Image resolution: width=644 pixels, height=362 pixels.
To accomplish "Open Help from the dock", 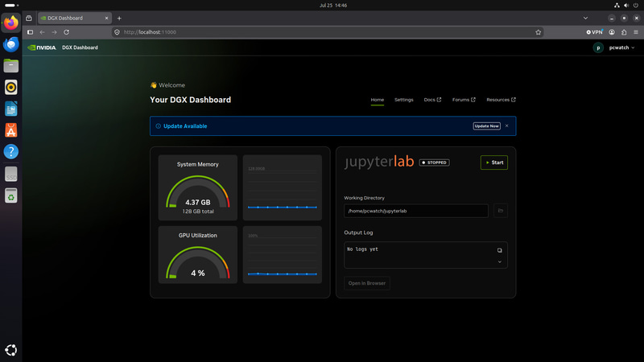I will pos(11,151).
